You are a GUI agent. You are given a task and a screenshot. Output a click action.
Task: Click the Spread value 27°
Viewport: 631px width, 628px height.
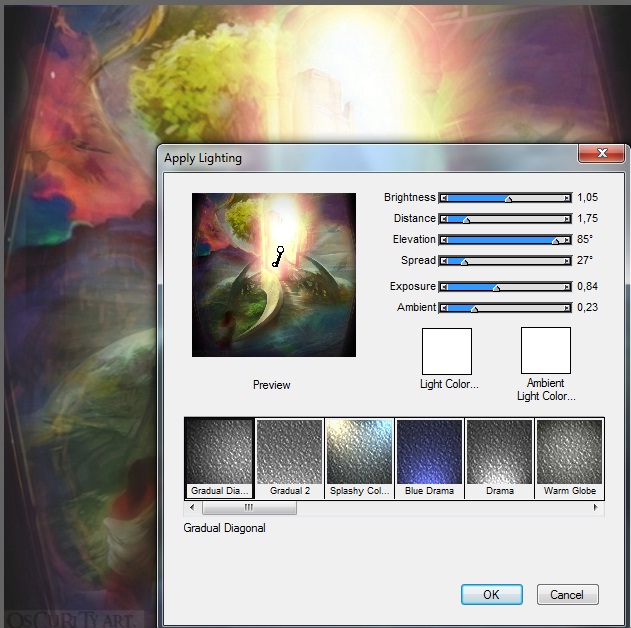coord(585,260)
